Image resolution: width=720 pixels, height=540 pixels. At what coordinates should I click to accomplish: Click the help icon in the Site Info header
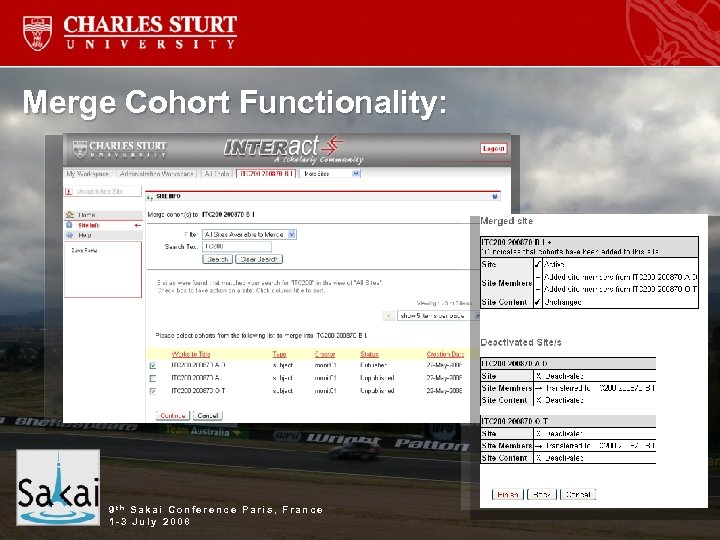495,197
